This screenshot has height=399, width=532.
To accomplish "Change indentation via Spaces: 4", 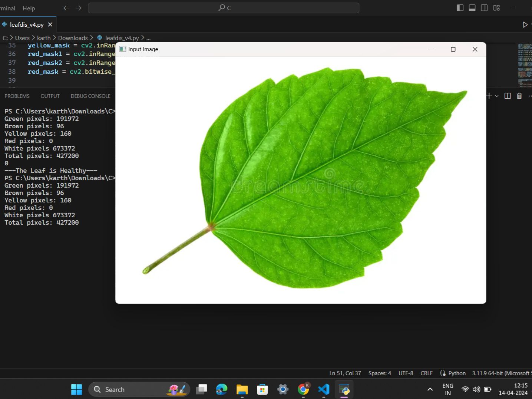I will (x=379, y=373).
